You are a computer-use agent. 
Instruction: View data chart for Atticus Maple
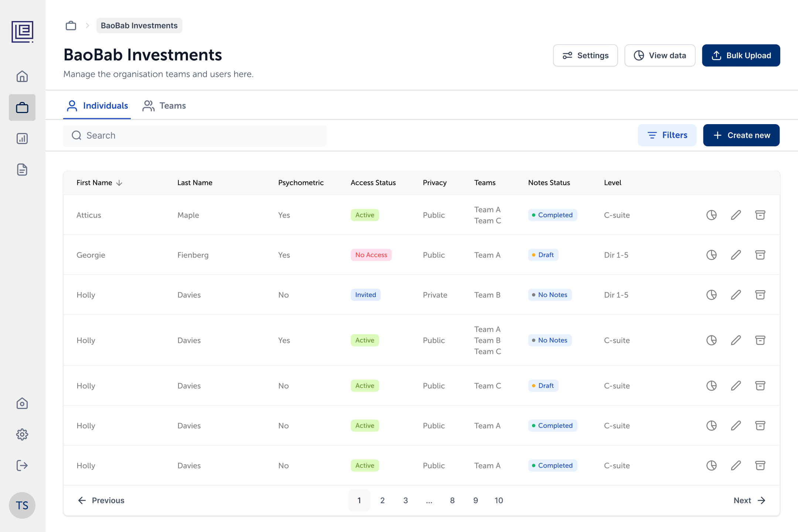click(x=712, y=215)
